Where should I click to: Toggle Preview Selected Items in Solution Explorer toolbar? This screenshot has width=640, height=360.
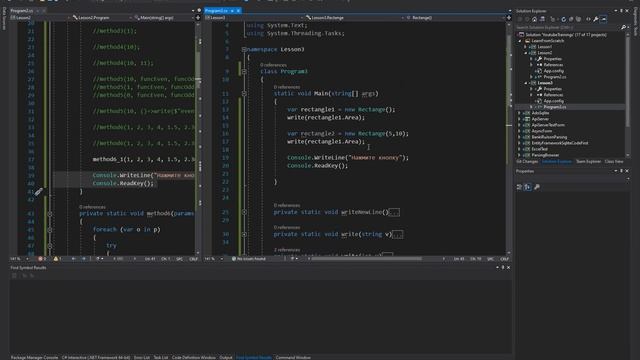coord(604,19)
